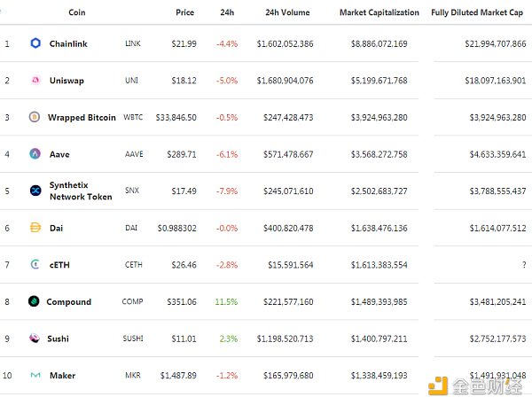
Task: Select the COMP ticker symbol
Action: [x=132, y=301]
